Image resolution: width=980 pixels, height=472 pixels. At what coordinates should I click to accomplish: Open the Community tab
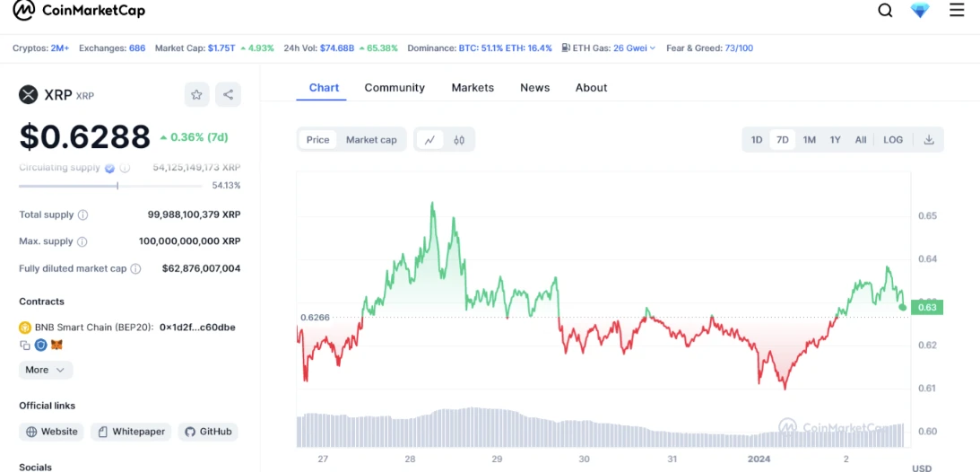pyautogui.click(x=395, y=88)
